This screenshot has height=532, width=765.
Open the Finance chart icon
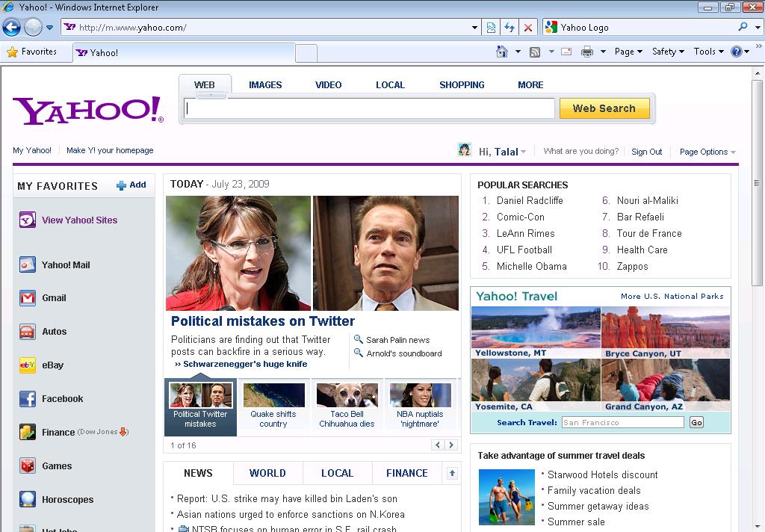(28, 432)
